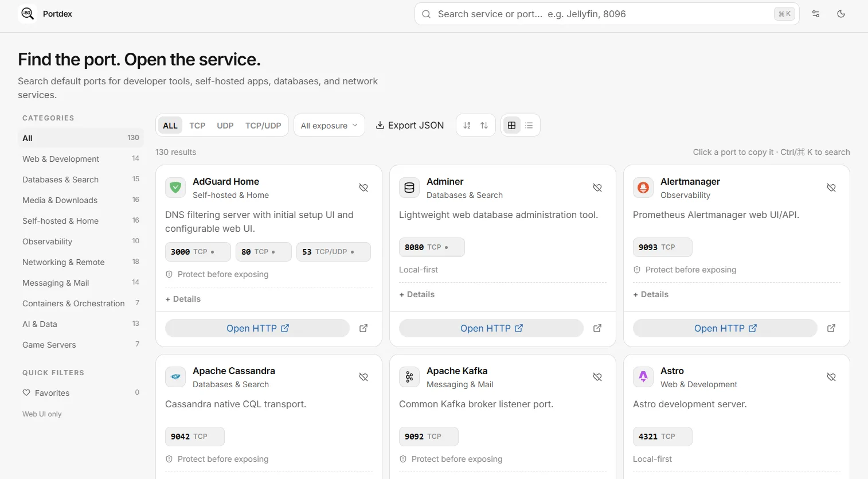Select Game Servers category
The width and height of the screenshot is (868, 479).
(x=80, y=345)
